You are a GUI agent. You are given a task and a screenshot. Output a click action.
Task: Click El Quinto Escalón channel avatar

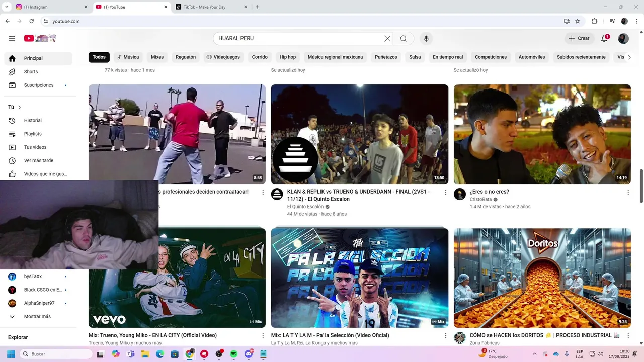click(277, 194)
